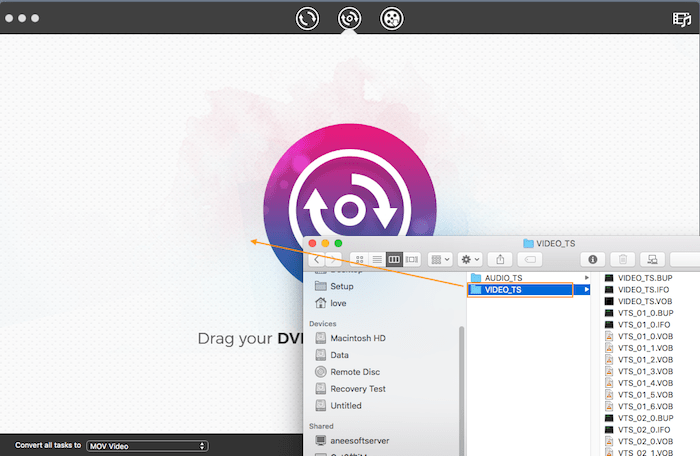700x456 pixels.
Task: Click the Finder sidebar scrollbar
Action: tap(462, 391)
